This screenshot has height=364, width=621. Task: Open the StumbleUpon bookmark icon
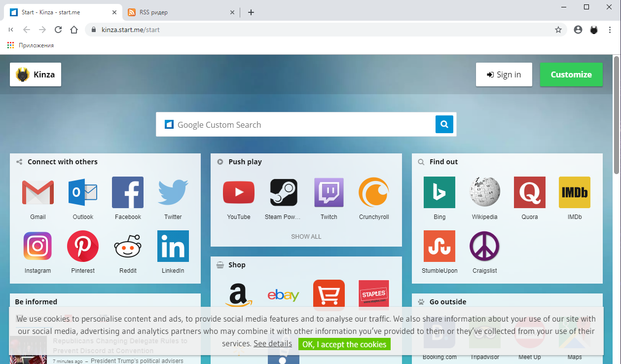pyautogui.click(x=439, y=246)
